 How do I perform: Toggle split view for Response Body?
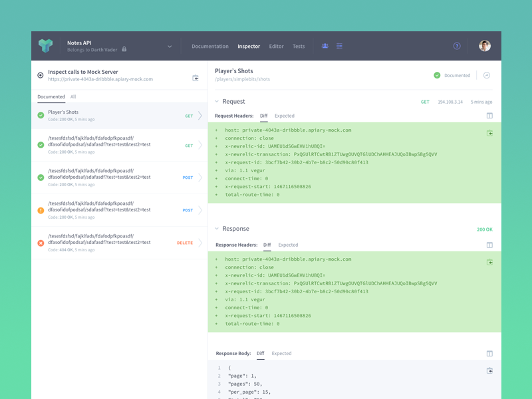point(489,354)
